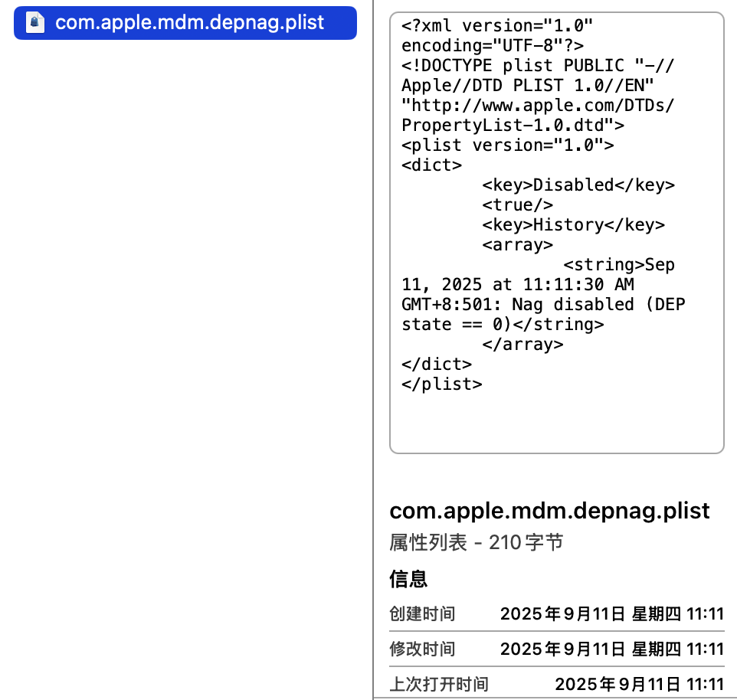737x700 pixels.
Task: Click the "属性列表 - 210 字节" subtitle
Action: click(x=476, y=542)
